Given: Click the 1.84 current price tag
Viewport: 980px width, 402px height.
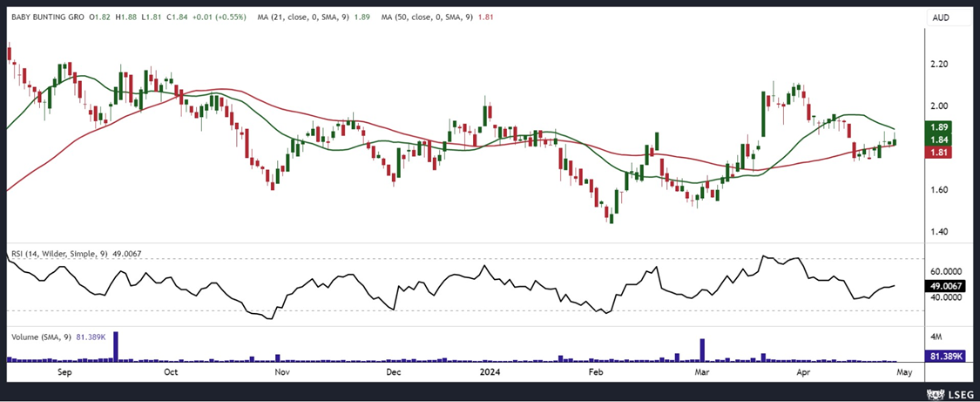Looking at the screenshot, I should tap(939, 140).
